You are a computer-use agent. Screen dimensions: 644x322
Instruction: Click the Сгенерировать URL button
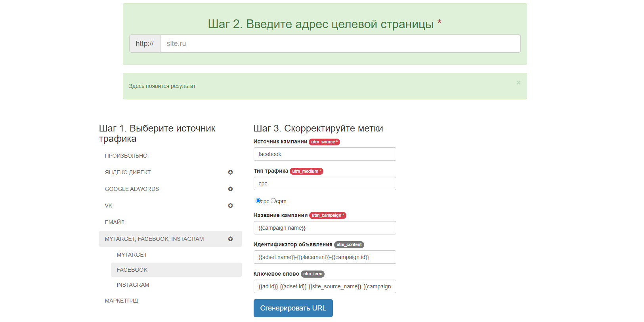pyautogui.click(x=293, y=308)
